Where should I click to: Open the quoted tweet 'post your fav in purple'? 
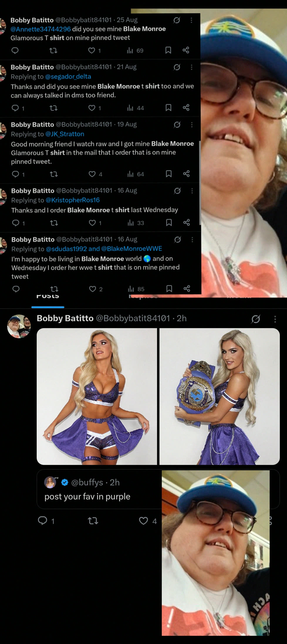click(99, 489)
